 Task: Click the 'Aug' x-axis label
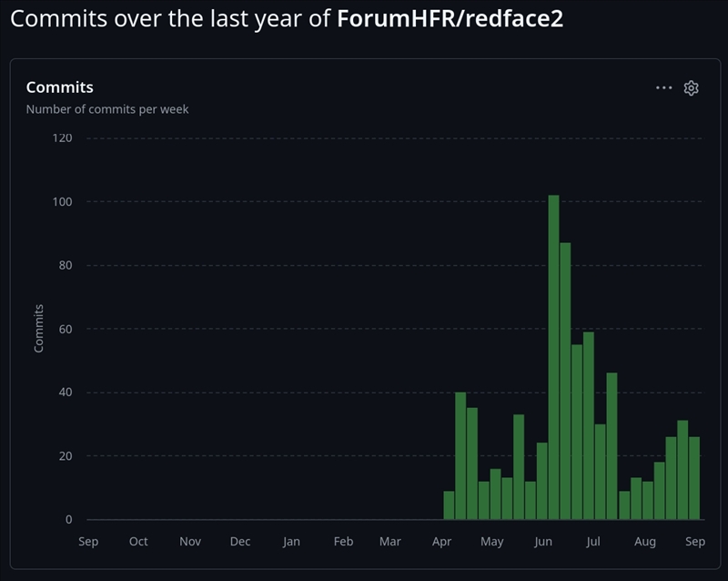pyautogui.click(x=645, y=542)
